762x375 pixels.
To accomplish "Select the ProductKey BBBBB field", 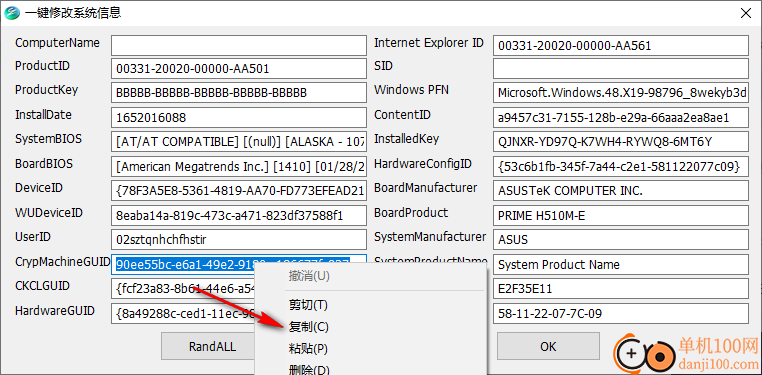I will 239,93.
